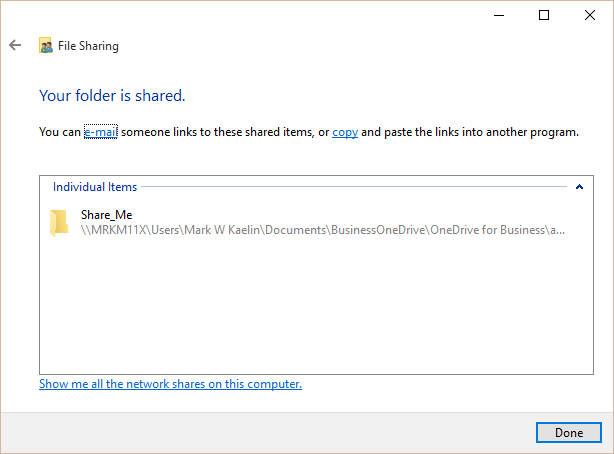Click the sentence text 'someone links to these shared items'

[x=217, y=132]
